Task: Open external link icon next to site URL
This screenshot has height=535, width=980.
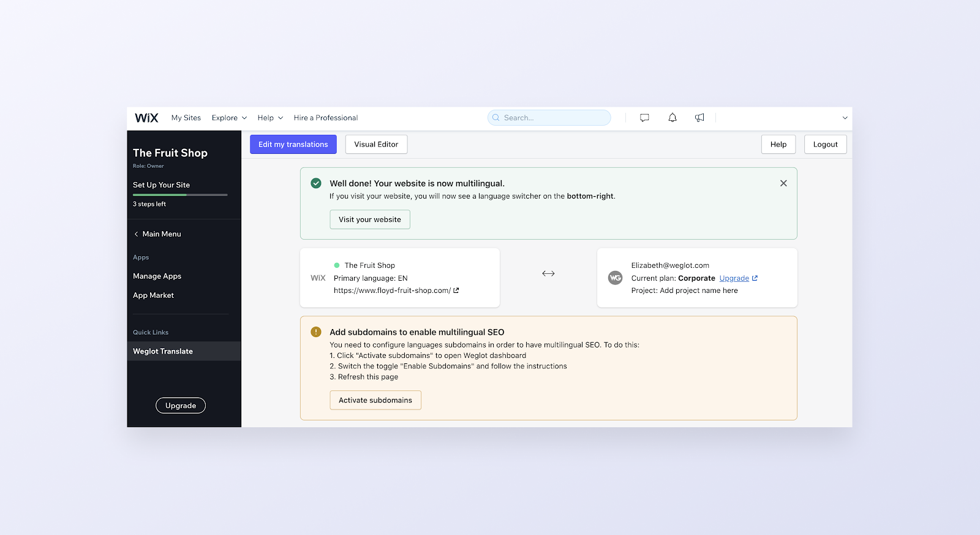Action: click(456, 290)
